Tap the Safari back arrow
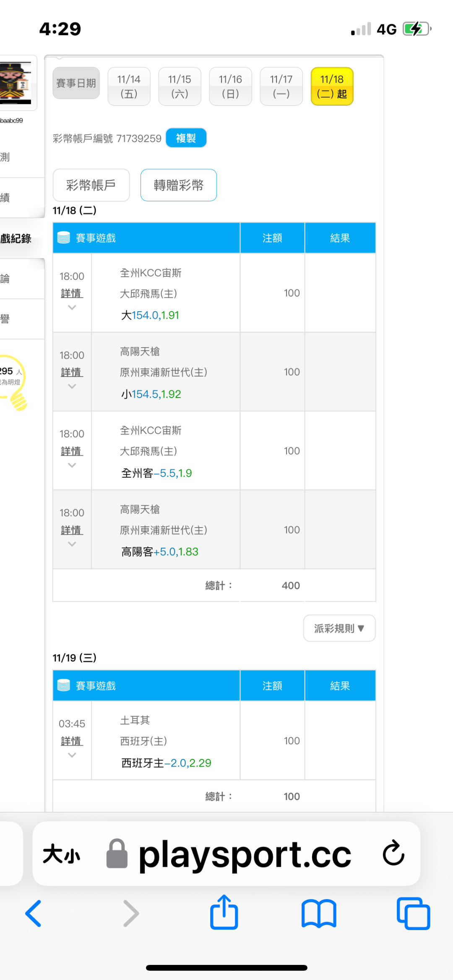 tap(34, 913)
